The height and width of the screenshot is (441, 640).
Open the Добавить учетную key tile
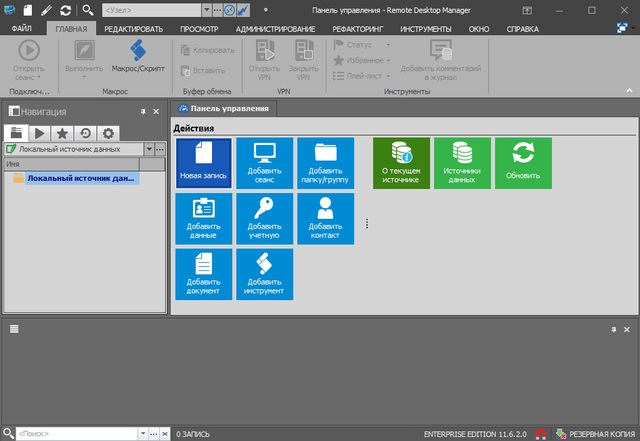click(265, 219)
